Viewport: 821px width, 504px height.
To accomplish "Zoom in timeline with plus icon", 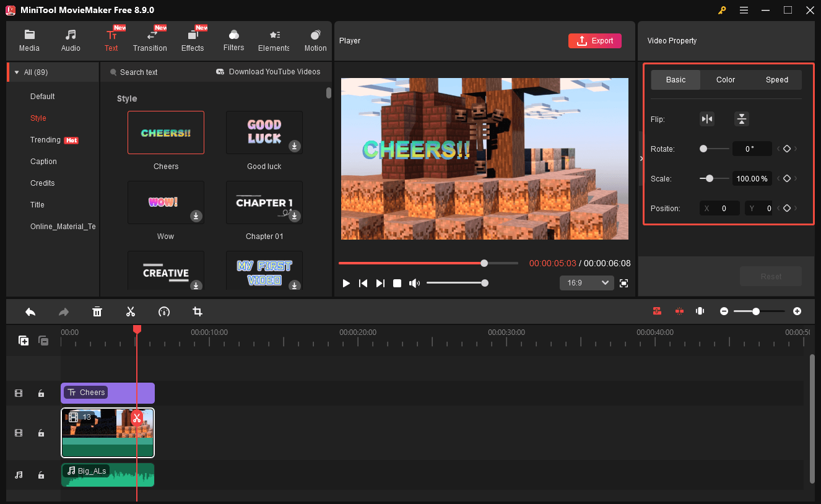I will [797, 311].
